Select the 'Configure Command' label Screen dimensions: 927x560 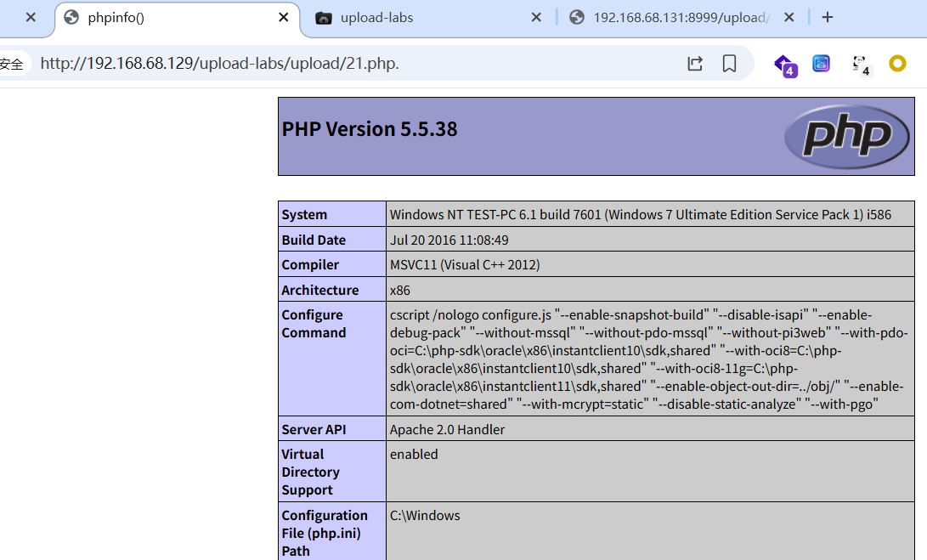coord(314,324)
